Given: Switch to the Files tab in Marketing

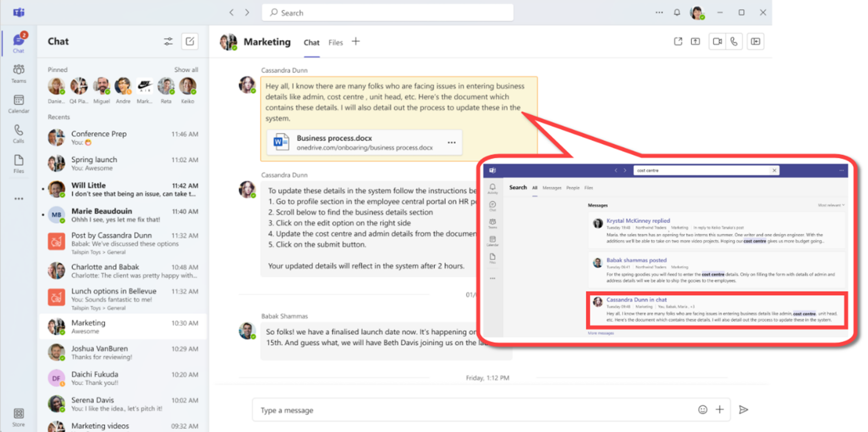Looking at the screenshot, I should tap(335, 42).
